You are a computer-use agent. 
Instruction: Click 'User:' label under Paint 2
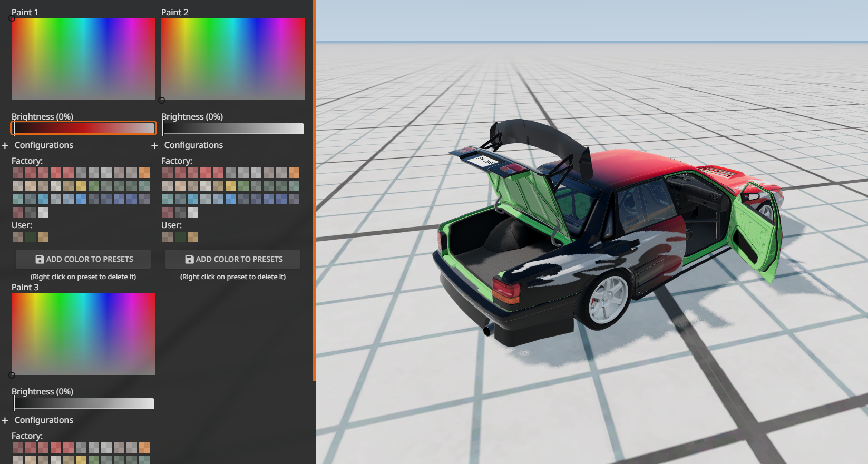(171, 225)
